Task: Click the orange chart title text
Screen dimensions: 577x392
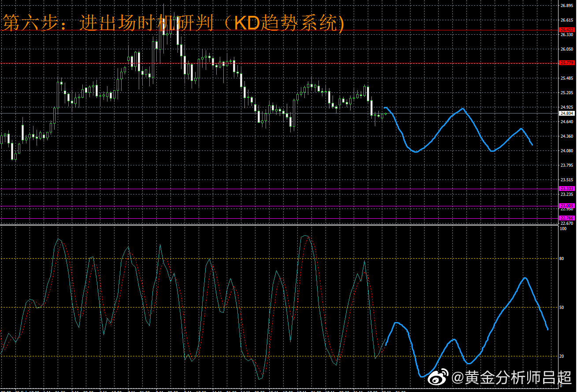Action: (x=173, y=23)
